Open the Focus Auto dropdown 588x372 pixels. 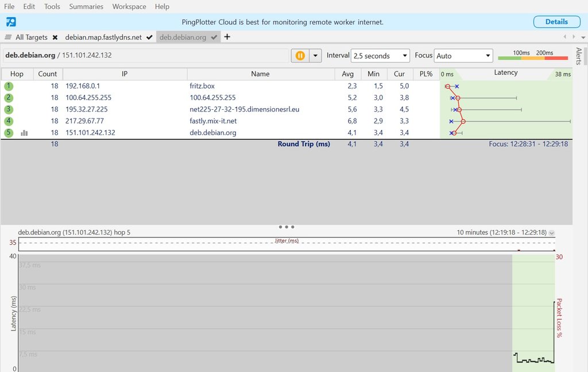pos(463,56)
